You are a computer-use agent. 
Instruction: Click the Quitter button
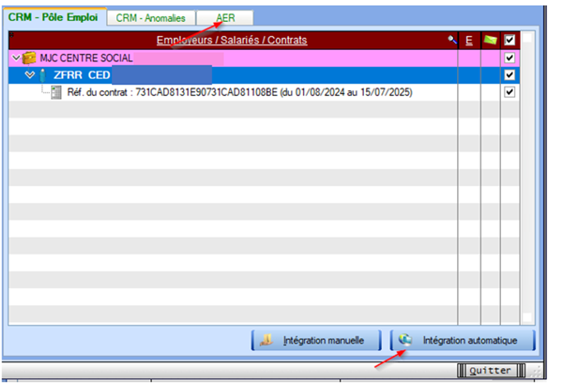tap(491, 371)
